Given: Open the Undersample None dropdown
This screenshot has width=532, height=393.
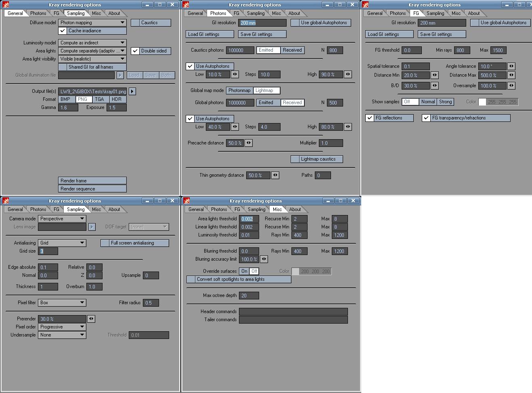Looking at the screenshot, I should click(x=62, y=335).
